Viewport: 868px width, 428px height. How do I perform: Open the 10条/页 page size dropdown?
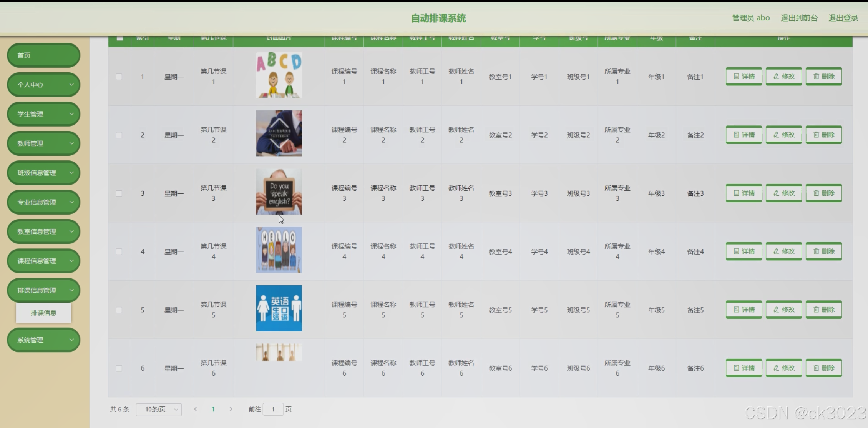click(159, 410)
